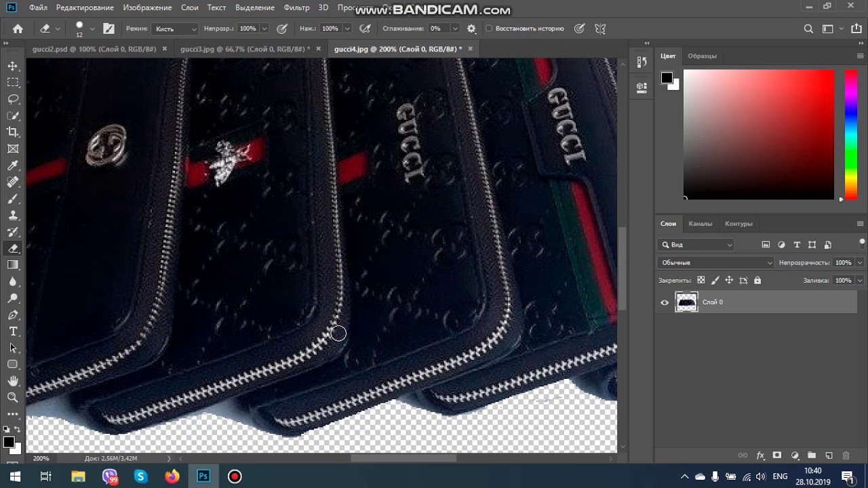Select the Quick Selection tool

13,115
